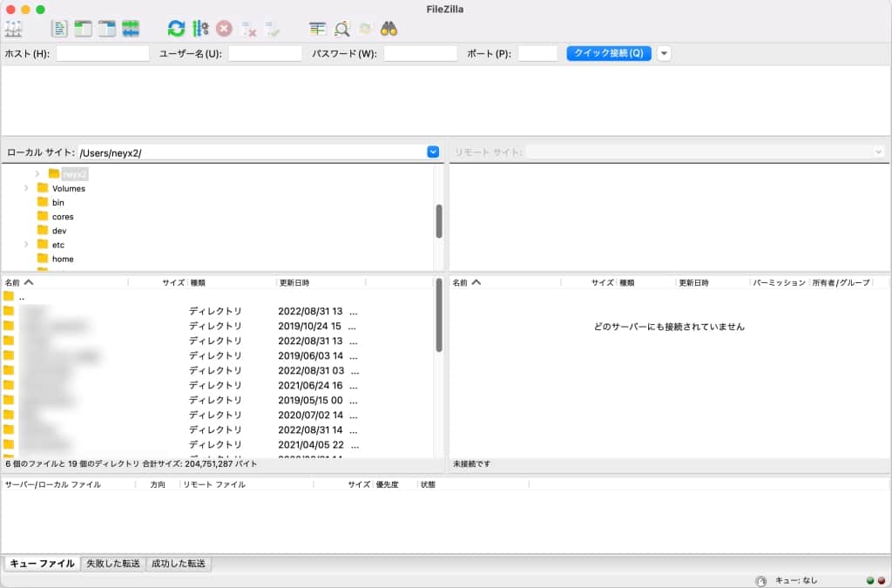892x588 pixels.
Task: Sort local list by サイズ column
Action: [x=159, y=282]
